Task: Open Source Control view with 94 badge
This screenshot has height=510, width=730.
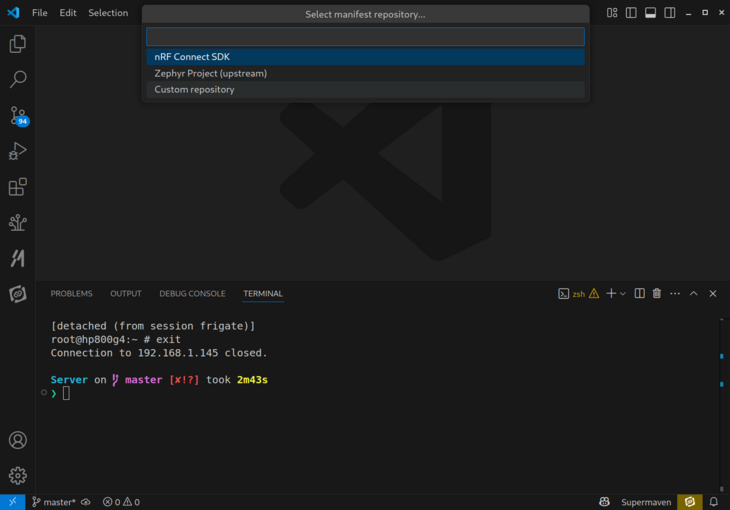Action: 19,116
